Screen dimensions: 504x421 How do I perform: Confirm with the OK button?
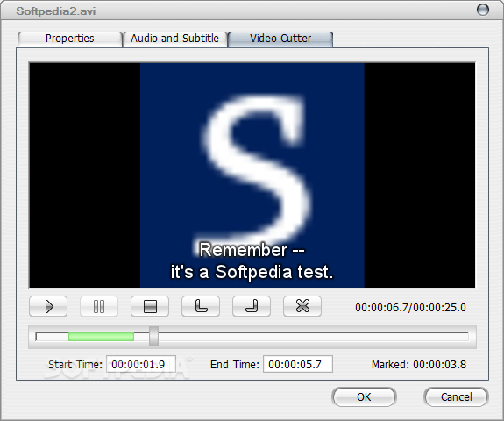click(364, 396)
